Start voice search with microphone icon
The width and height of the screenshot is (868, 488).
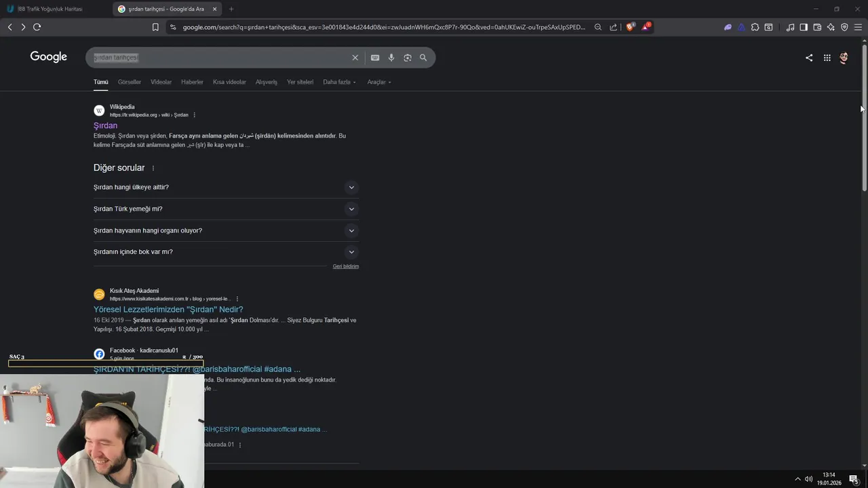tap(391, 58)
